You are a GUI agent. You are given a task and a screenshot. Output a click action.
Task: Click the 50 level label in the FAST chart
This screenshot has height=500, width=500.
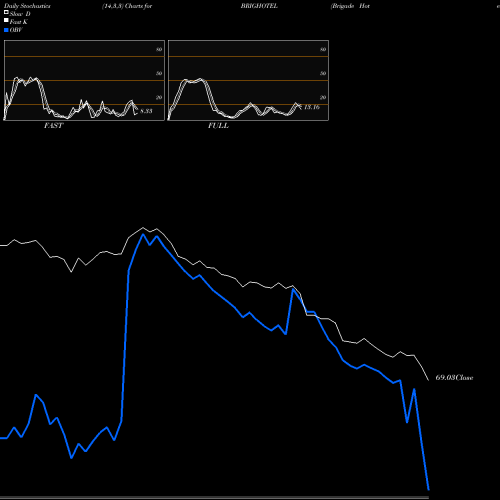pos(159,73)
